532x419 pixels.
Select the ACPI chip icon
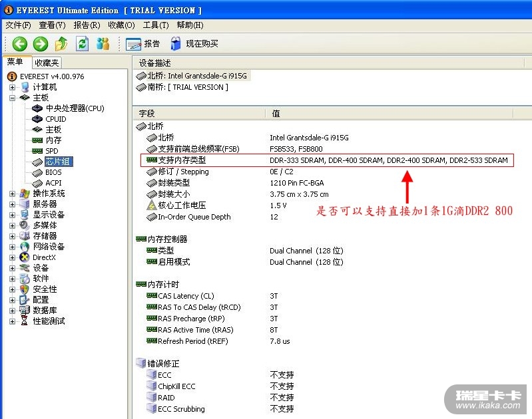pos(37,184)
